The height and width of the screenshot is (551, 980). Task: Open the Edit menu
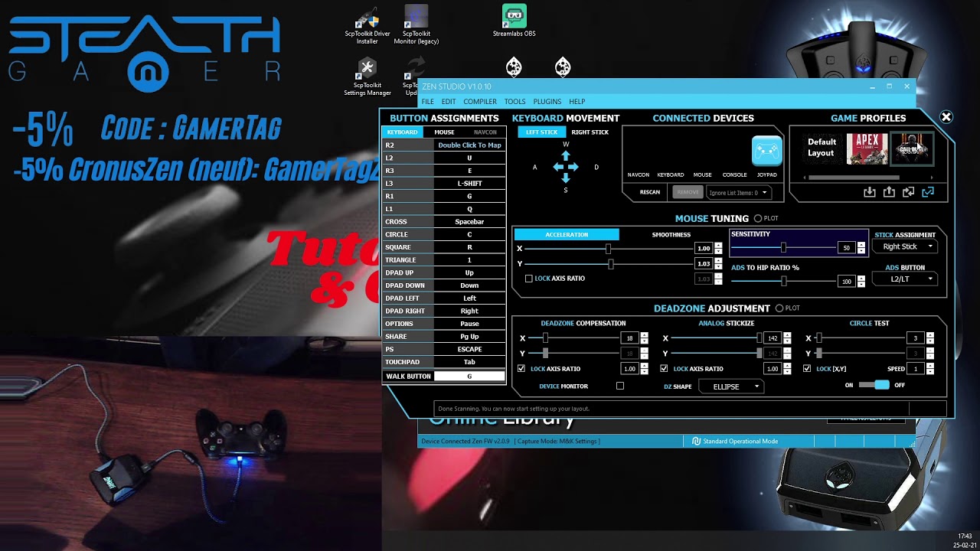449,101
